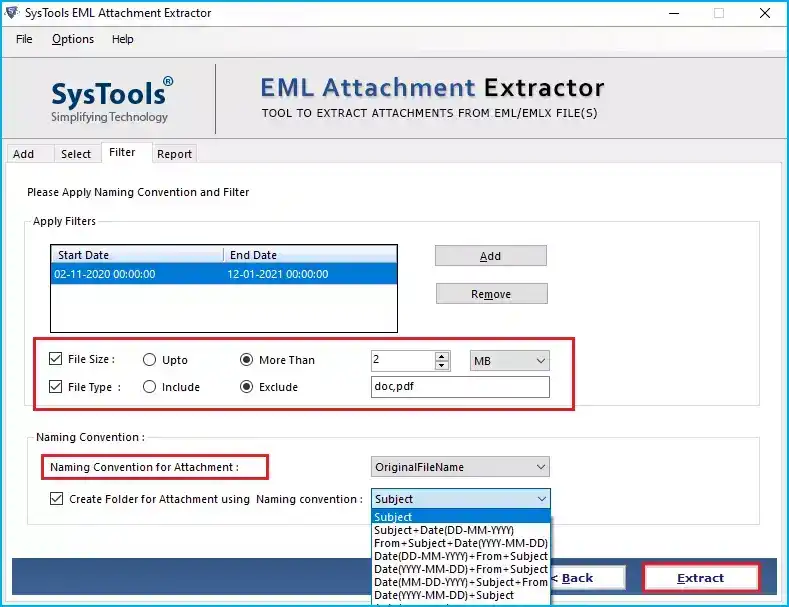Toggle Create Folder for Attachment checkbox
Image resolution: width=789 pixels, height=607 pixels.
pyautogui.click(x=56, y=499)
